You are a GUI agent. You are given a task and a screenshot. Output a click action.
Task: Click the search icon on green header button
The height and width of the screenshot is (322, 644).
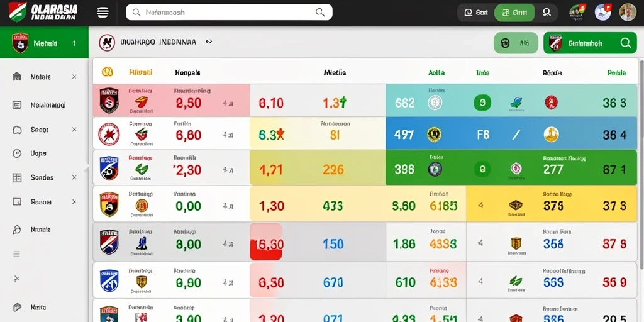click(x=626, y=43)
